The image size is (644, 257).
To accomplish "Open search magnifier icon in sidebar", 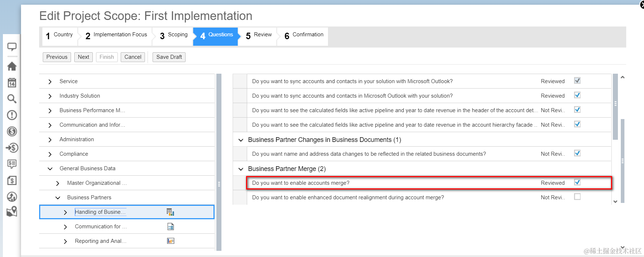I will click(12, 99).
